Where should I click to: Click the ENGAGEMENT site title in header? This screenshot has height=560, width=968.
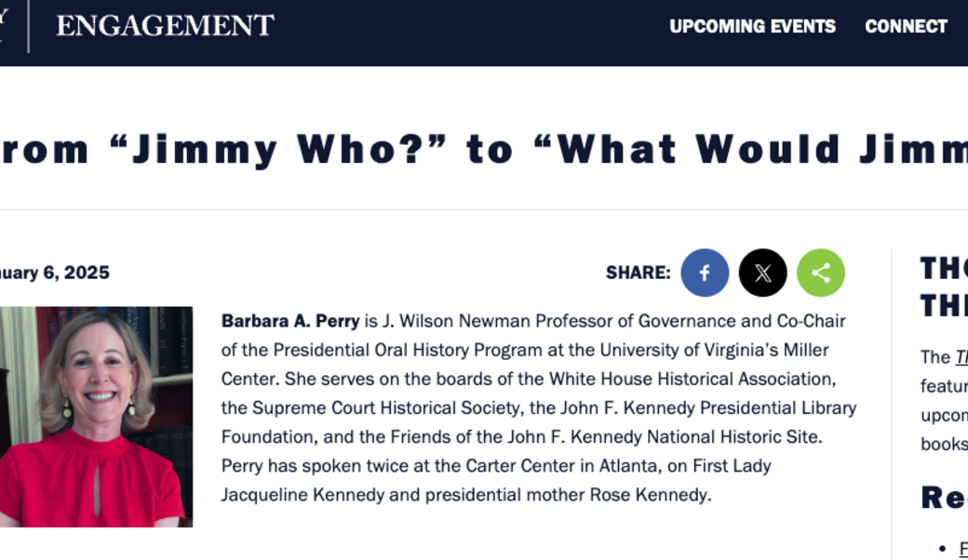[165, 25]
